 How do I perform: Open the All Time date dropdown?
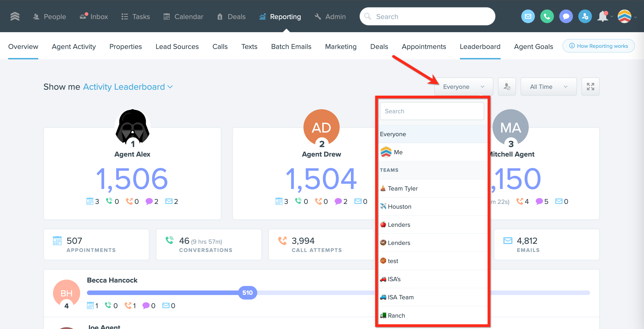[548, 87]
